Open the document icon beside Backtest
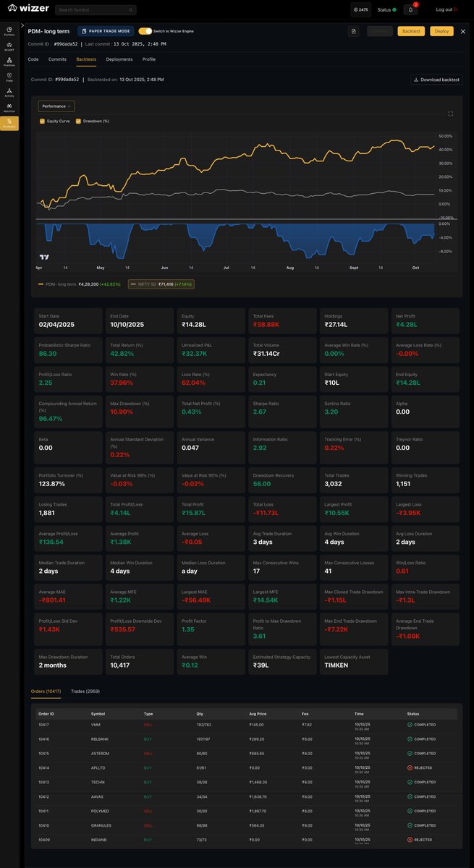The image size is (474, 868). (354, 31)
